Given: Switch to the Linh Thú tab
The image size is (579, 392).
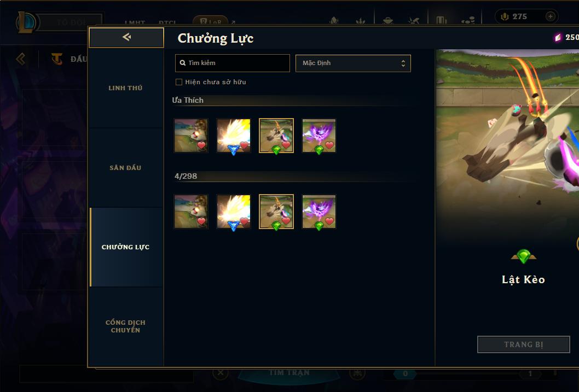Looking at the screenshot, I should point(125,88).
